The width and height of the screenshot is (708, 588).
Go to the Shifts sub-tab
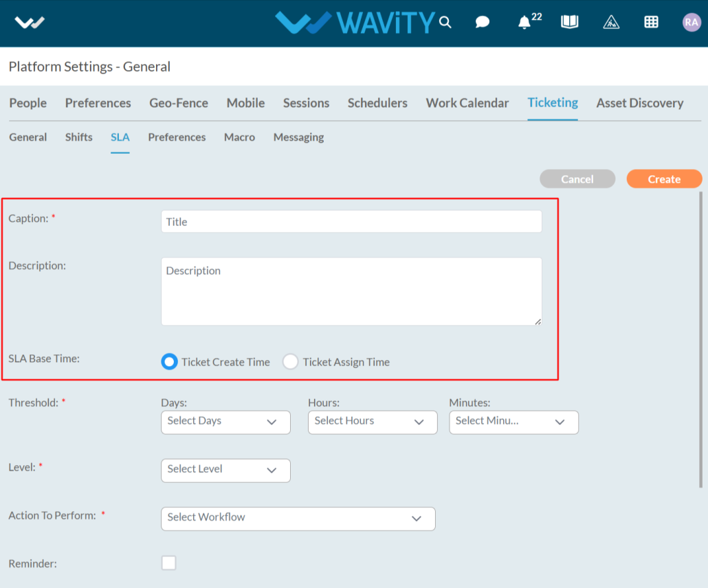pyautogui.click(x=78, y=137)
